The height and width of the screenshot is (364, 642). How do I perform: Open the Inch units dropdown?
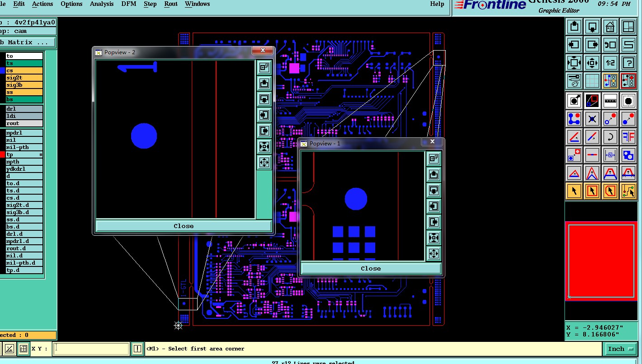click(621, 349)
